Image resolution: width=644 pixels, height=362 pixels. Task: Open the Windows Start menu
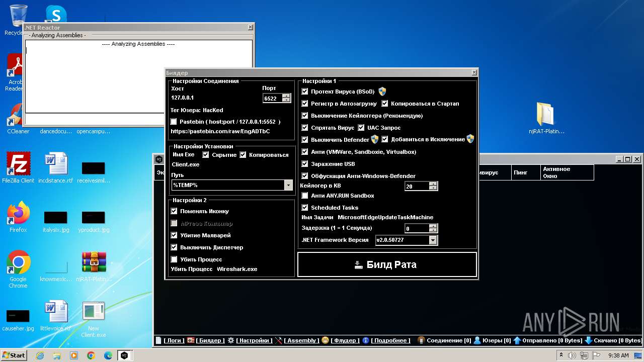[14, 355]
